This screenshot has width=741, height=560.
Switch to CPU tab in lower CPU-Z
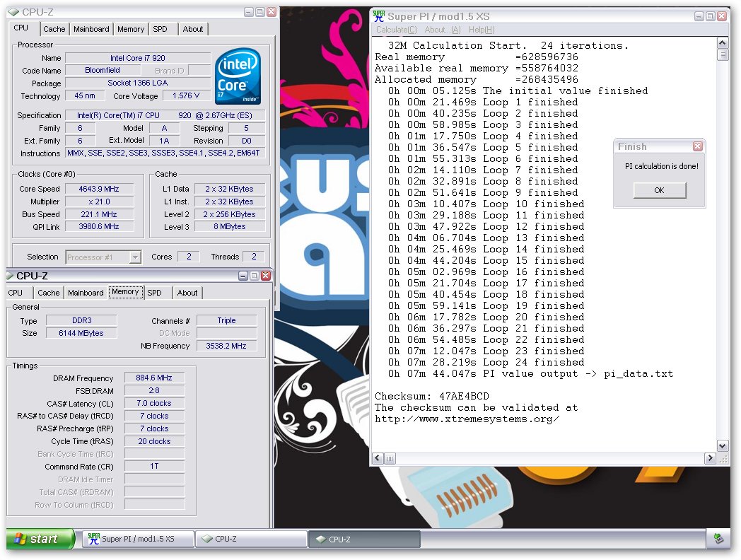click(18, 293)
